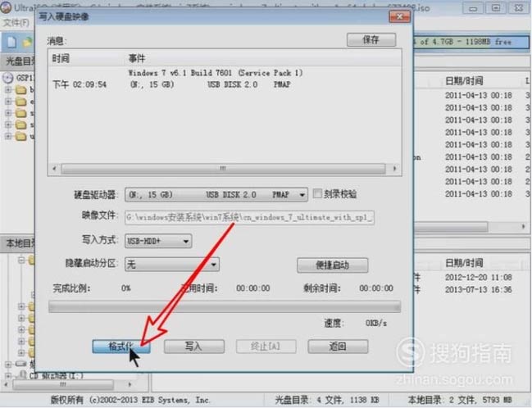Click the 2013-07-13 16:36 file row
Viewport: 532px width, 408px height.
coord(479,290)
